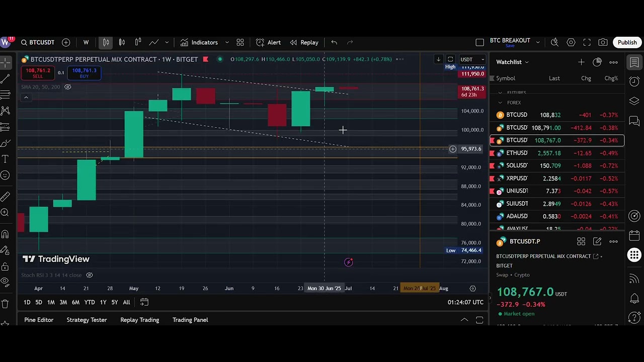This screenshot has height=362, width=644.
Task: Open notifications bell in right sidebar
Action: (634, 299)
